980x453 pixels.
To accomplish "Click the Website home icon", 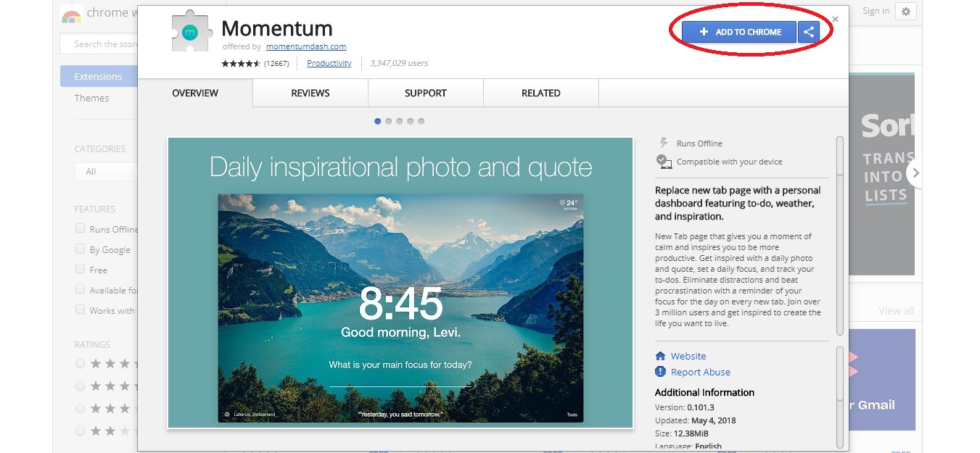I will click(x=660, y=356).
